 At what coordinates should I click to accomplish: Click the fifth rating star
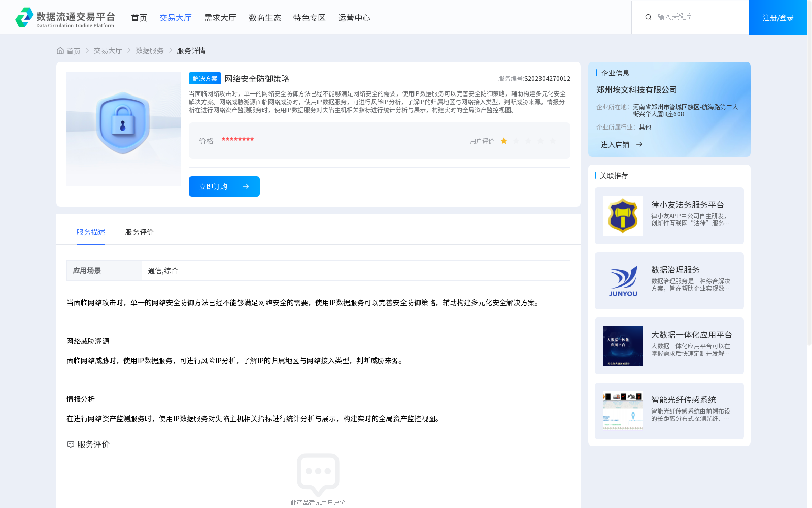(553, 141)
